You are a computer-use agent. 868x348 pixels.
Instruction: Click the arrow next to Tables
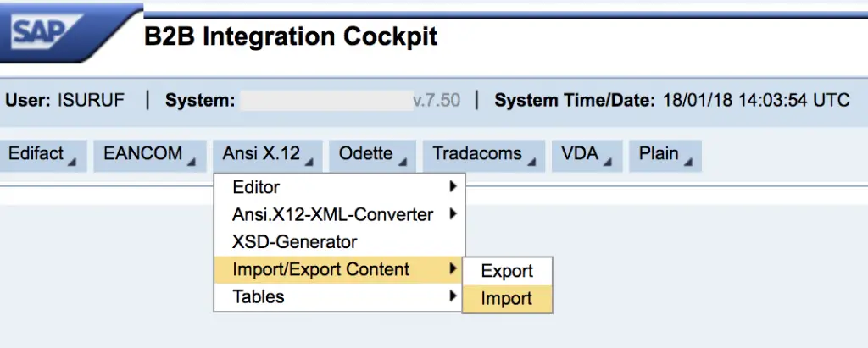click(453, 296)
